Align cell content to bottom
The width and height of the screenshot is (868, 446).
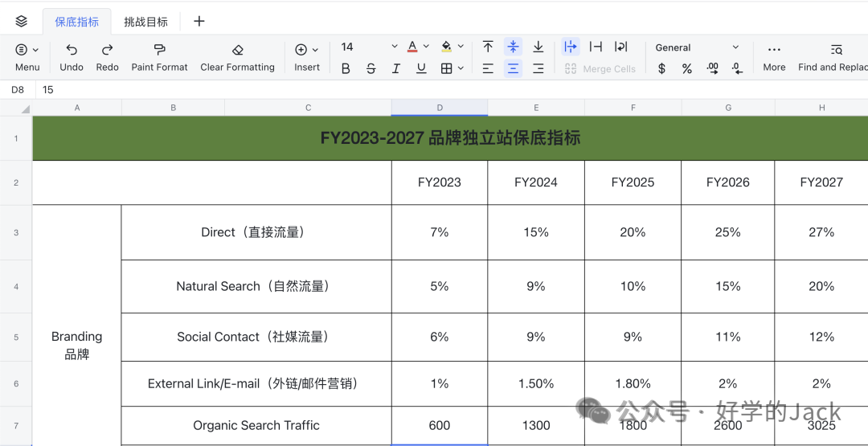coord(538,47)
